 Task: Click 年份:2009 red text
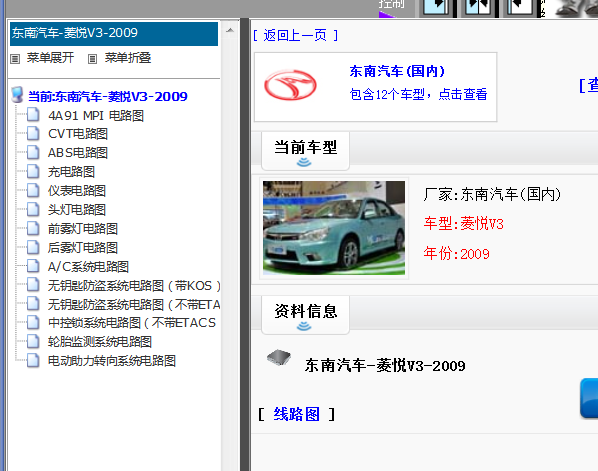457,253
